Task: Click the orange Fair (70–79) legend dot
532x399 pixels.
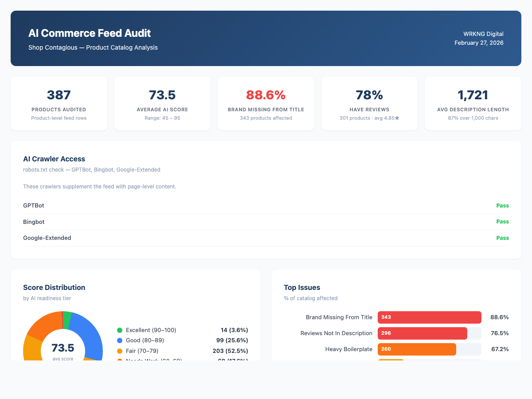Action: pos(119,350)
